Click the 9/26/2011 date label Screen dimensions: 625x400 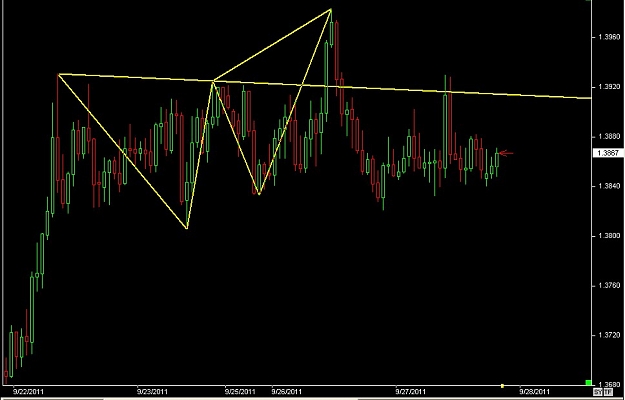[x=287, y=392]
